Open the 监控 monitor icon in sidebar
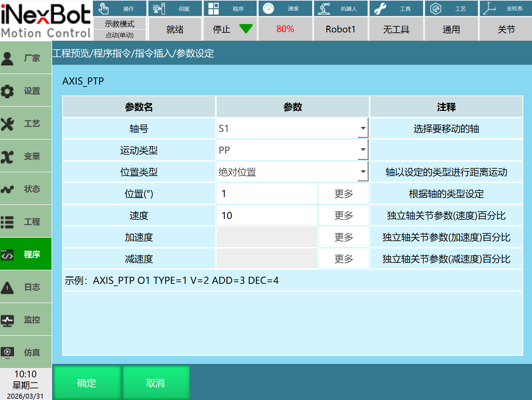The height and width of the screenshot is (400, 532). 7,320
